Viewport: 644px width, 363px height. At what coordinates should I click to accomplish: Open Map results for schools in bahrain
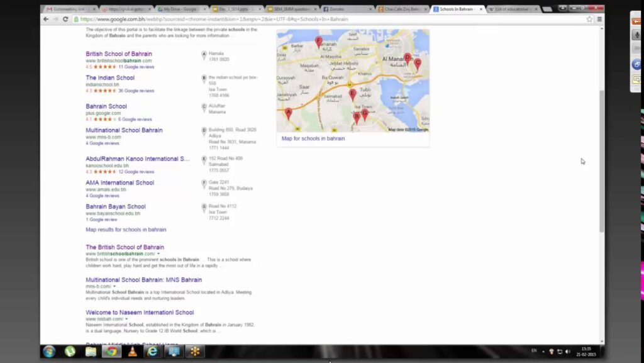pos(126,230)
